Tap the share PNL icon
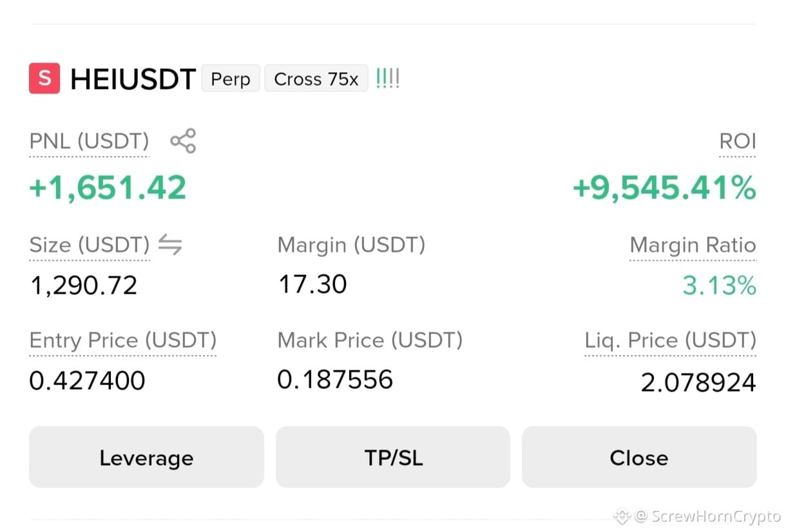 [x=183, y=141]
